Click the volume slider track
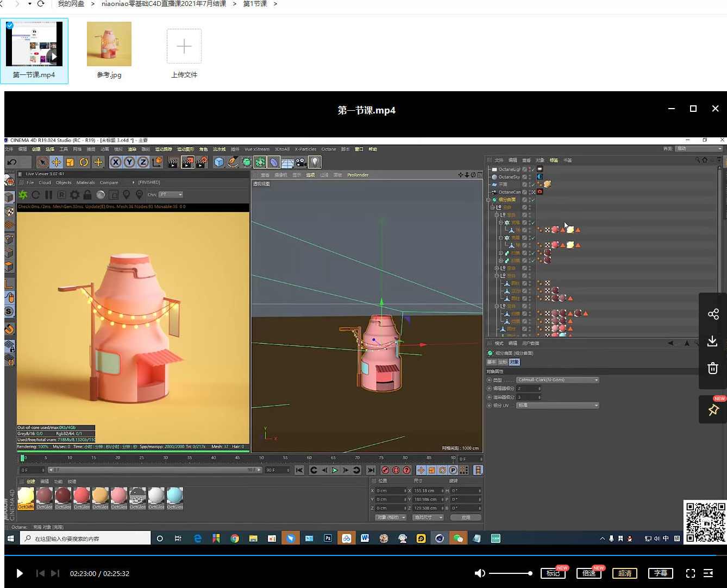Image resolution: width=727 pixels, height=588 pixels. tap(509, 573)
